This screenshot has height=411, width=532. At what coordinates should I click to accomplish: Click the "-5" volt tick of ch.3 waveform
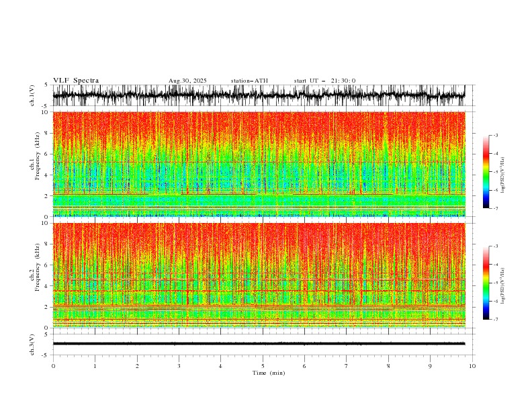[x=46, y=355]
